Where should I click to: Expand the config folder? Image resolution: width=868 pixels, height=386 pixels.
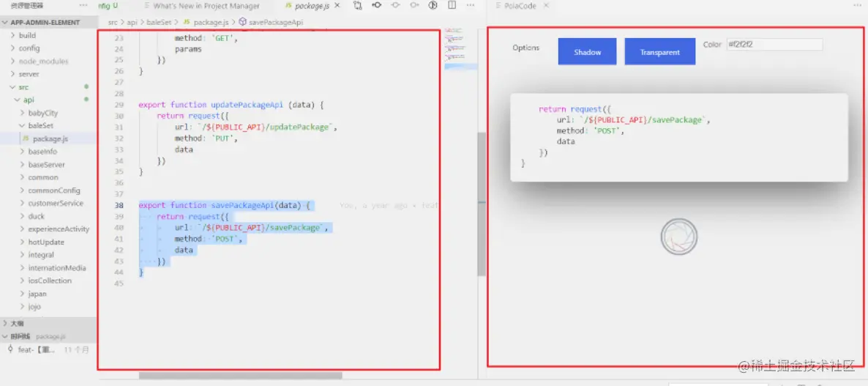click(x=48, y=48)
